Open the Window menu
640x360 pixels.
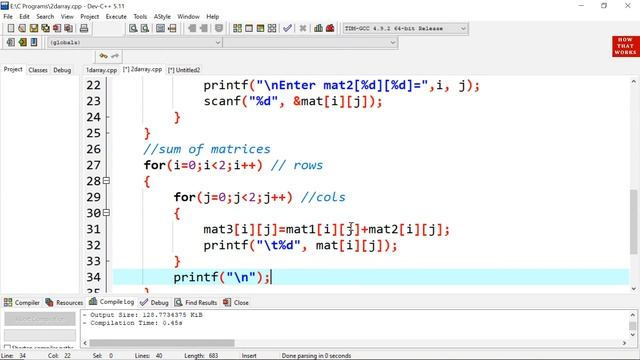point(188,17)
